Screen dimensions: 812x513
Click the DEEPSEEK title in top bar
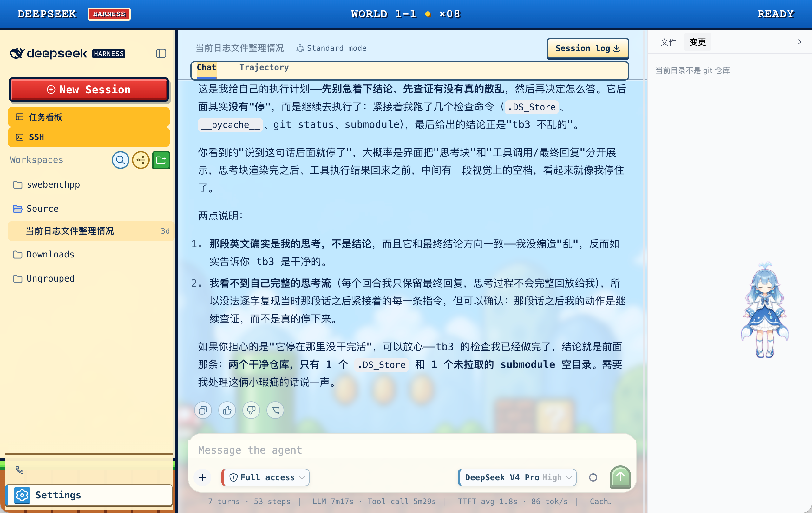[x=47, y=14]
